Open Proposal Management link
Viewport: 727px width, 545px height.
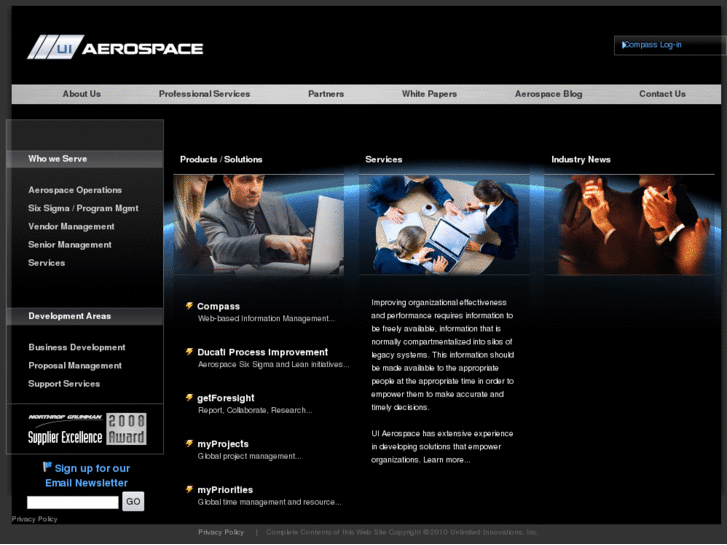75,365
